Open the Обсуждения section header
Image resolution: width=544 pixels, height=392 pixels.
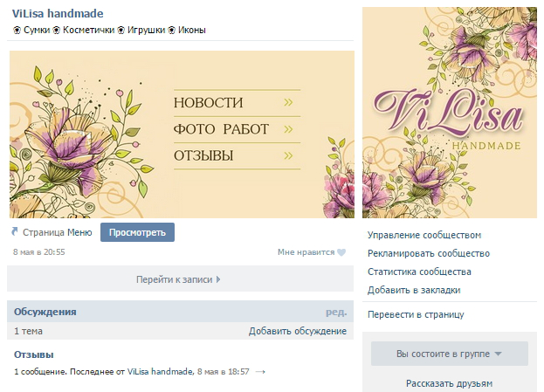[x=45, y=312]
